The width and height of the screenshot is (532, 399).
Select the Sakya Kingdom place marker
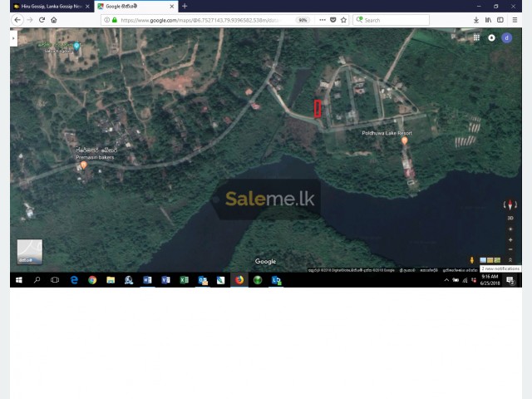tap(76, 47)
